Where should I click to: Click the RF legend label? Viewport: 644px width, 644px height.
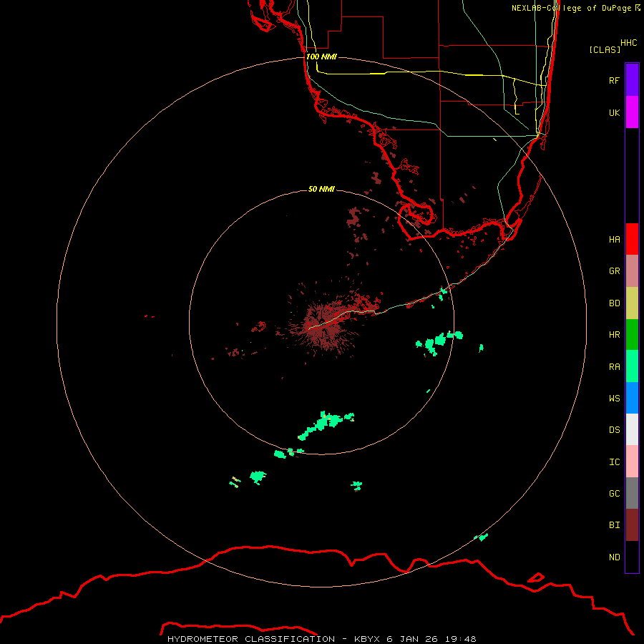tap(614, 80)
